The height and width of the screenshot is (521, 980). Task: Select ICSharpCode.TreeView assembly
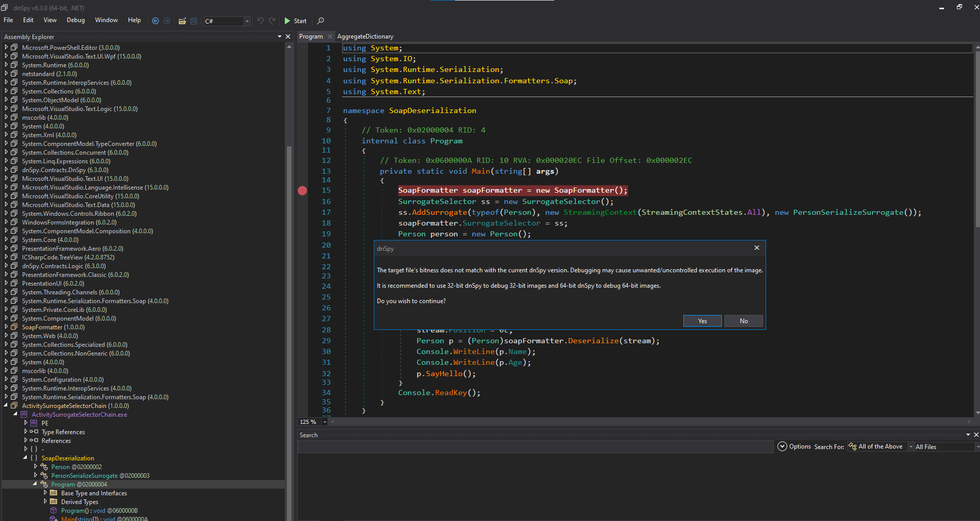pyautogui.click(x=68, y=257)
